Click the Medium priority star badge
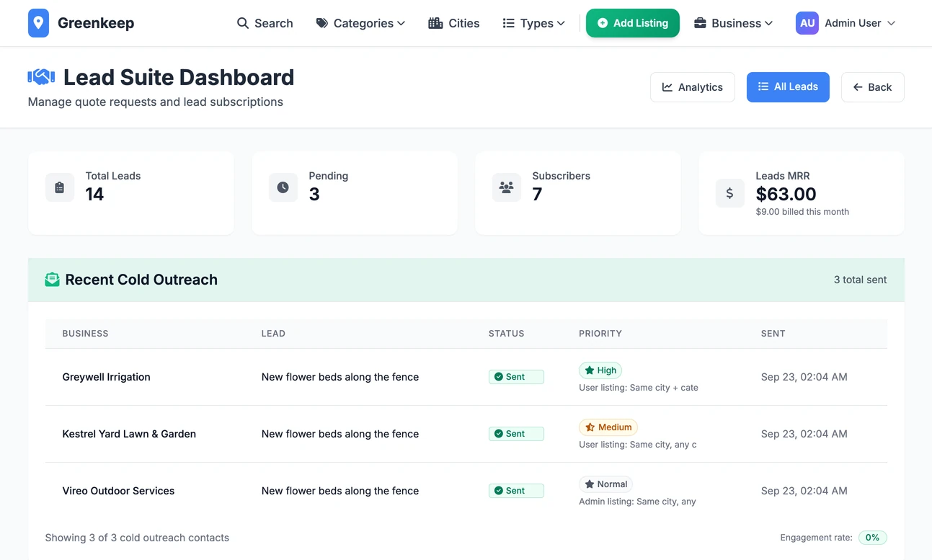Screen dimensions: 932x560 608,427
